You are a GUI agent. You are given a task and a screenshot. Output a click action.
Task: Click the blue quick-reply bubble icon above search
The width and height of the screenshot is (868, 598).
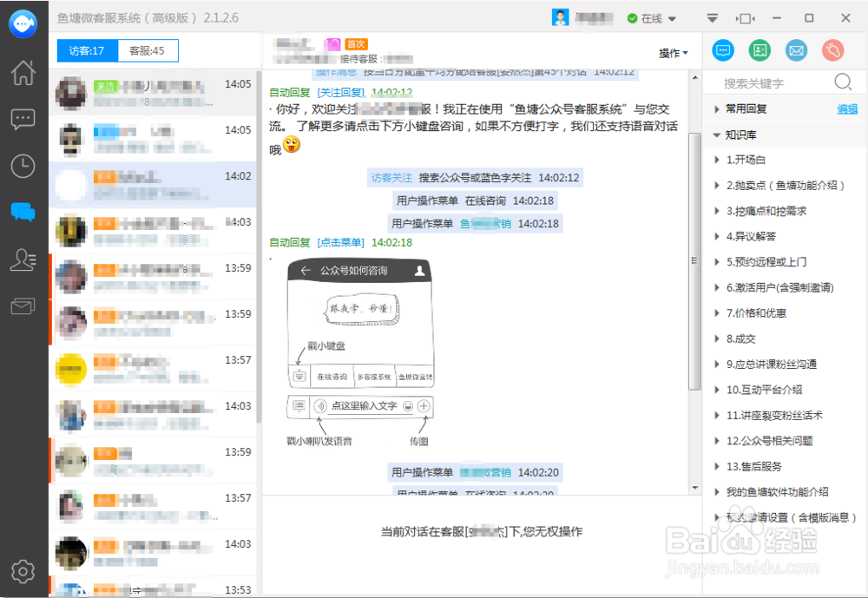723,50
